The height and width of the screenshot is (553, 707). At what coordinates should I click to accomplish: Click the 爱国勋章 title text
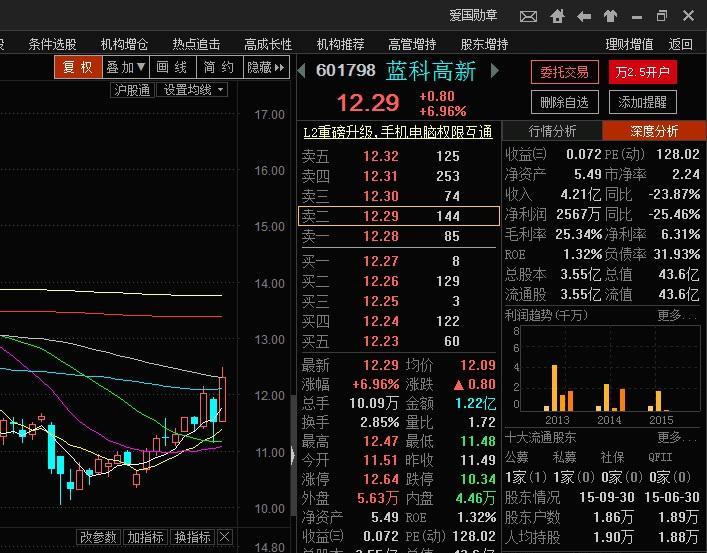click(473, 16)
